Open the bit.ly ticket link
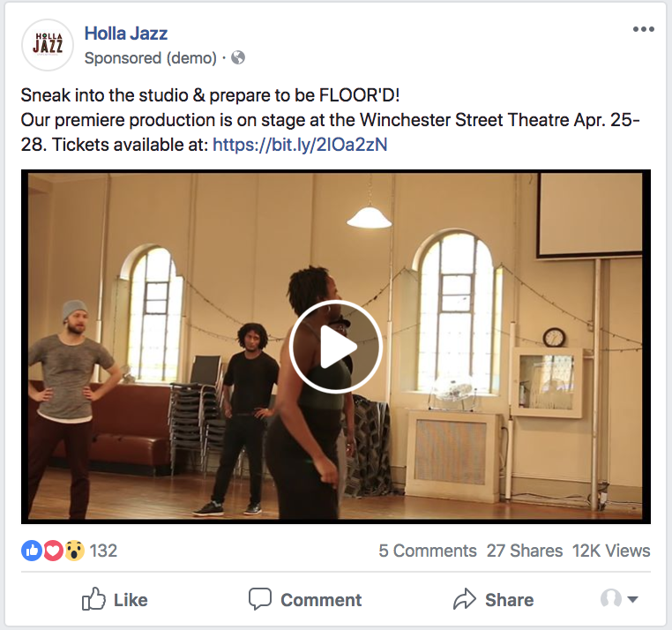Image resolution: width=672 pixels, height=630 pixels. pyautogui.click(x=300, y=145)
